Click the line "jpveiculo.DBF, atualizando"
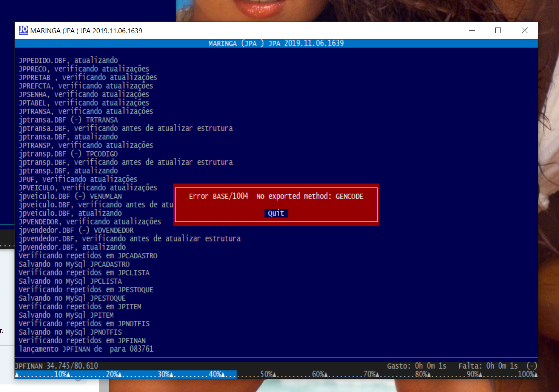 [x=70, y=213]
